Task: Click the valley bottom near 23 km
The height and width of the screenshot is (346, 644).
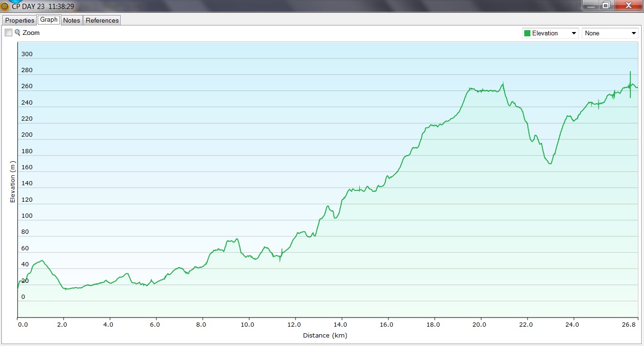Action: click(549, 163)
